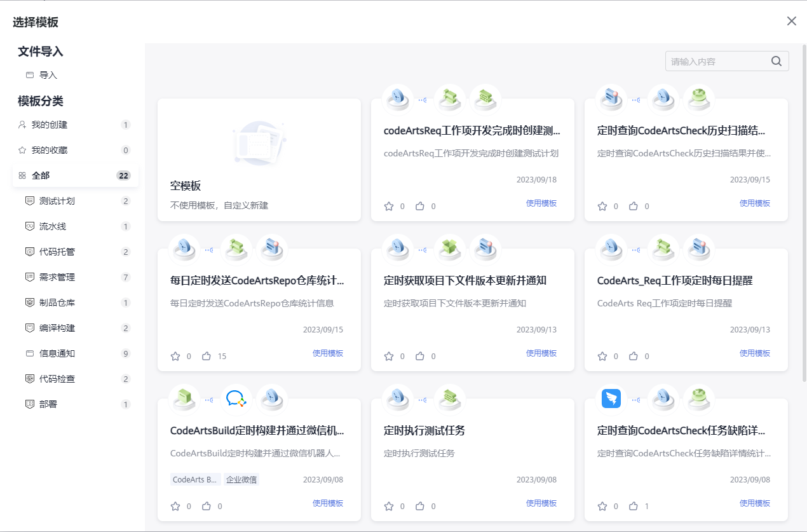Like the codeArtsReq工作项开发完成时创建测试计划 template
The width and height of the screenshot is (807, 532).
coord(420,206)
